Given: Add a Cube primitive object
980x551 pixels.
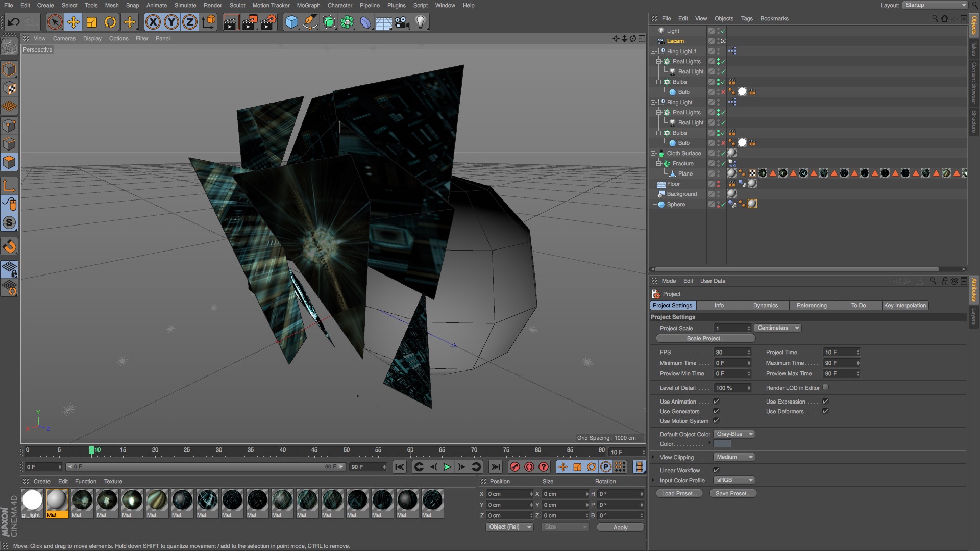Looking at the screenshot, I should [291, 22].
